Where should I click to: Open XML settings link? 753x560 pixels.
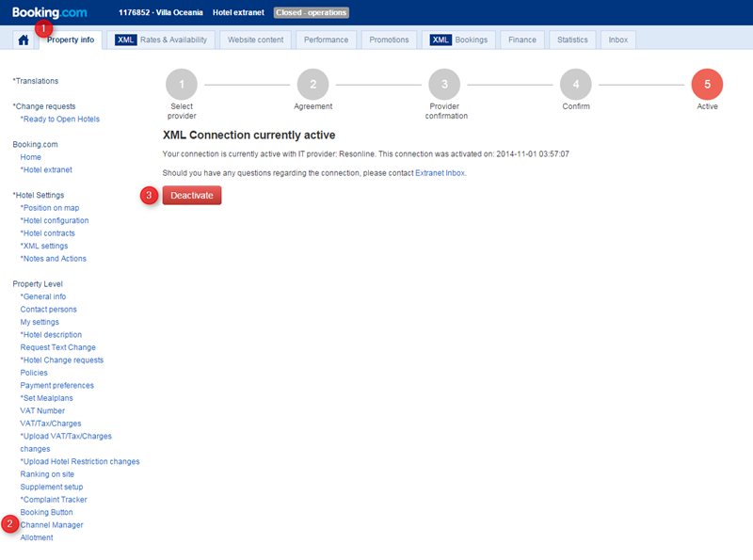click(44, 246)
